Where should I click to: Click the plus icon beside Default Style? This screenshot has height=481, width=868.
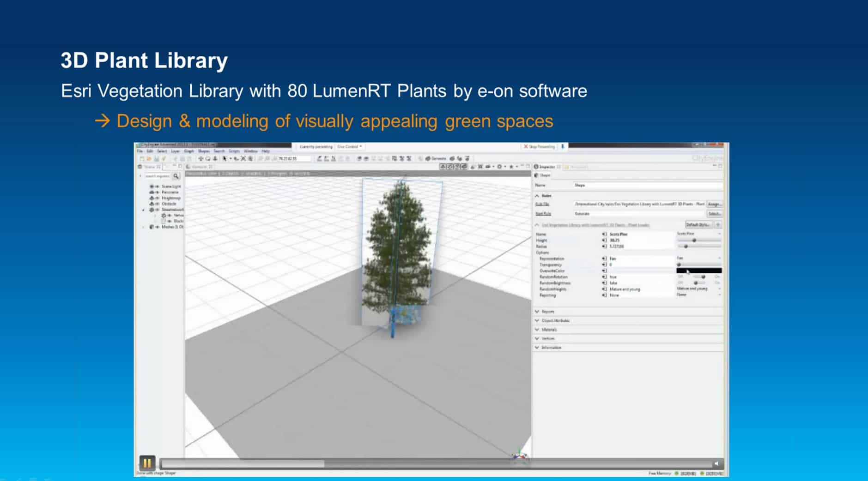718,225
